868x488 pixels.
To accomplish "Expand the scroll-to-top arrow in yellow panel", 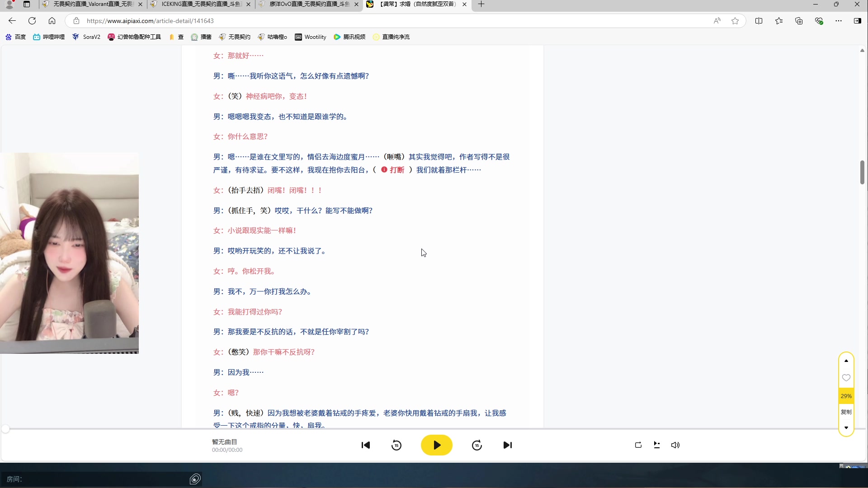I will (846, 361).
